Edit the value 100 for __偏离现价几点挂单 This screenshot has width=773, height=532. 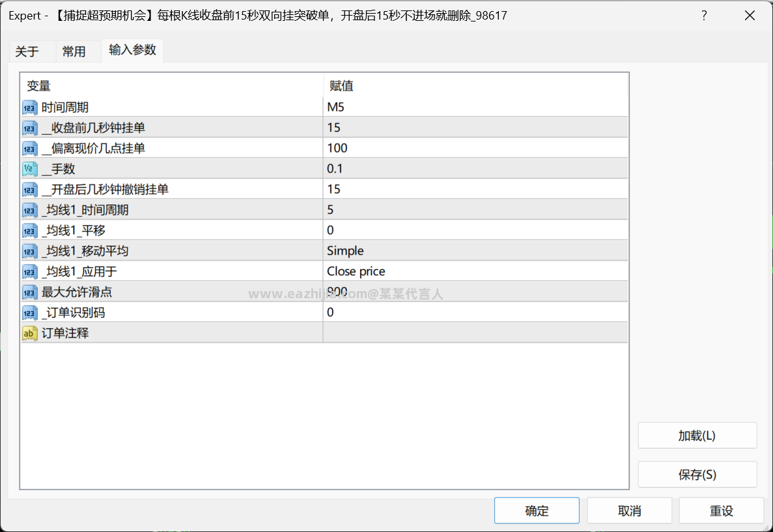pos(475,148)
